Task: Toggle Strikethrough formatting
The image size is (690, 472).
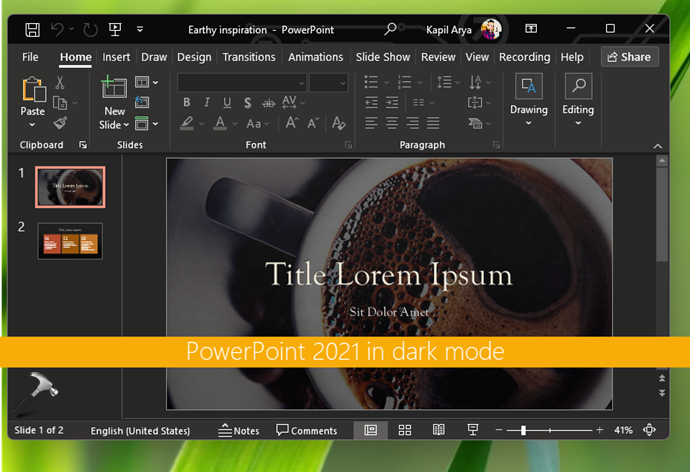Action: click(x=268, y=103)
